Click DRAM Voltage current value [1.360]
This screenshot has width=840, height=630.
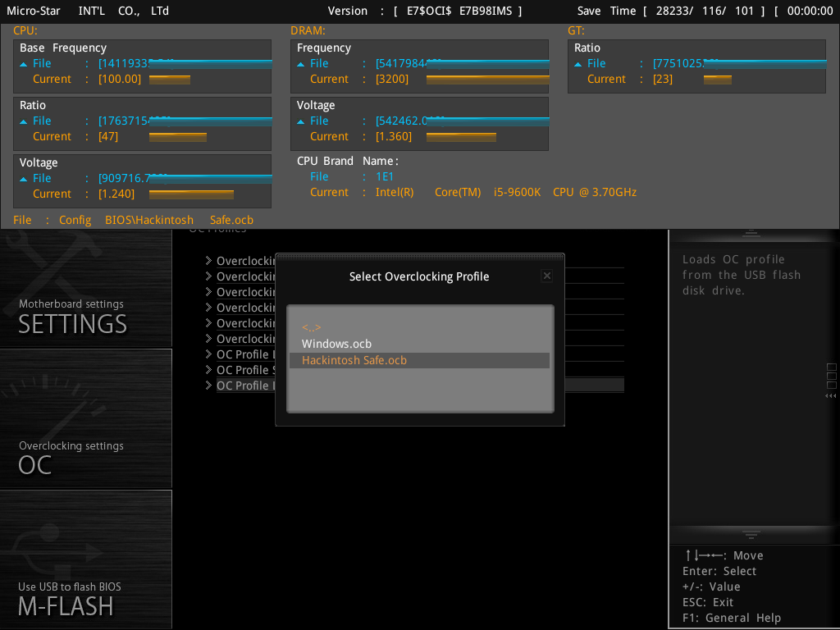coord(394,137)
